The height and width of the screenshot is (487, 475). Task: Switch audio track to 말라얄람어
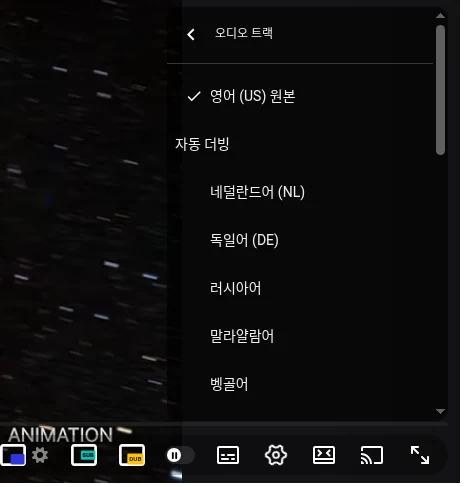pos(300,336)
